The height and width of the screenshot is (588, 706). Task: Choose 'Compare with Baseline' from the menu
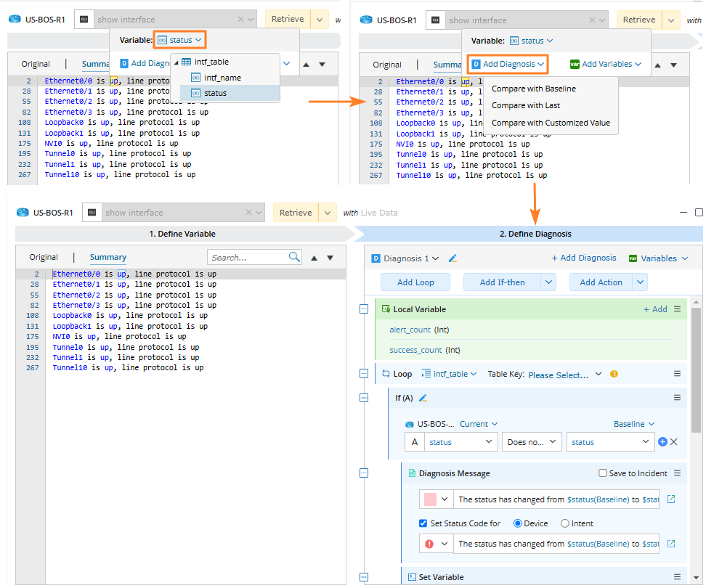[533, 89]
